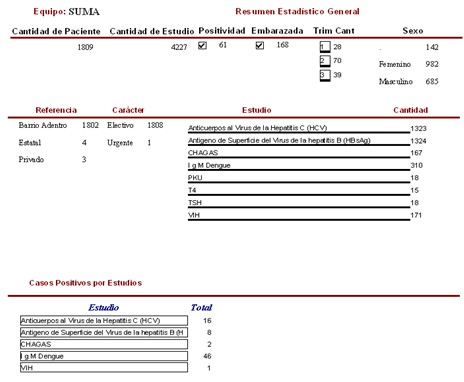Click the Casos Positivos por Estudios heading
The height and width of the screenshot is (382, 464).
tap(85, 283)
